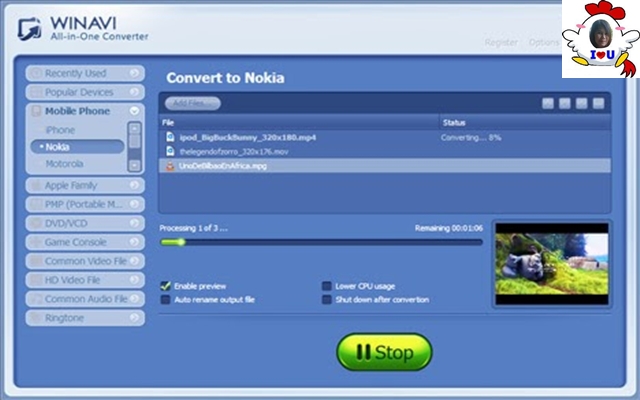The image size is (640, 400).
Task: Click the Add Files button
Action: coord(193,104)
